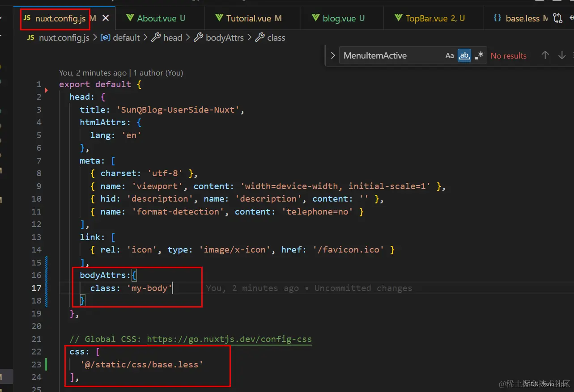Screen dimensions: 574x392
Task: Click the 'telephone=no' content string
Action: (317, 212)
